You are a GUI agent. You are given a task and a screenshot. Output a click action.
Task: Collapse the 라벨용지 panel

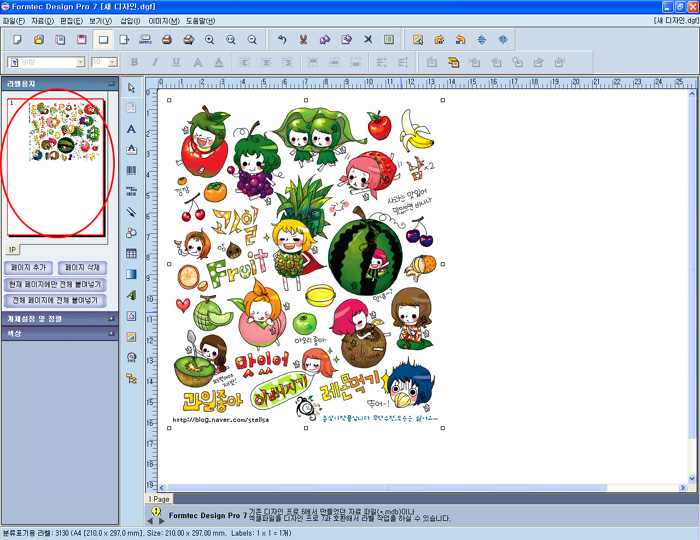tap(111, 83)
